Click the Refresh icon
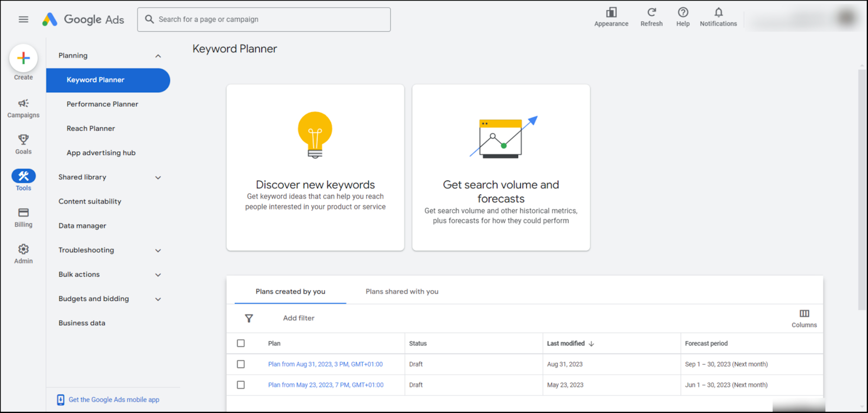Screen dimensions: 868x413 652,12
